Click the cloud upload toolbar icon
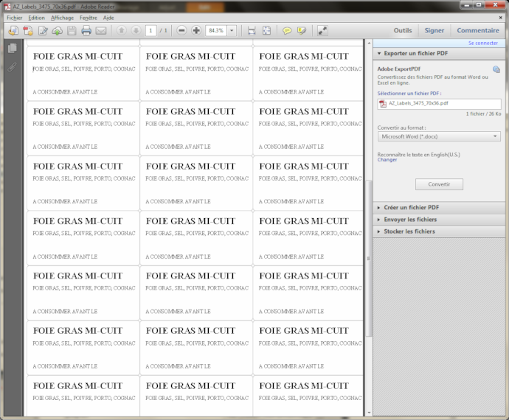The image size is (509, 420). pyautogui.click(x=57, y=31)
